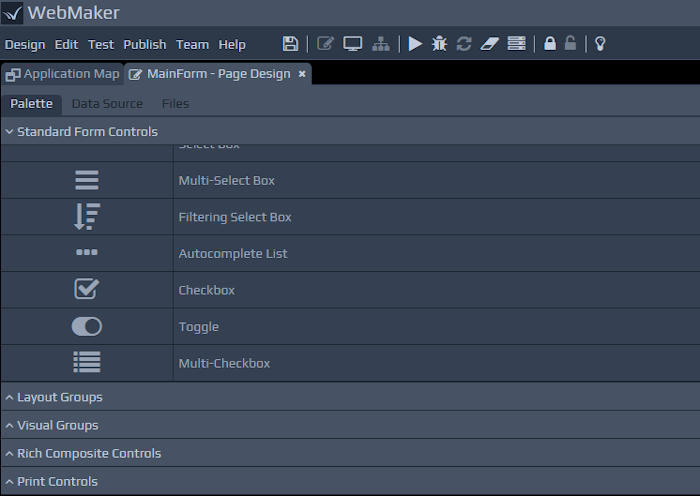Viewport: 700px width, 496px height.
Task: Select the Checkbox control icon
Action: (x=87, y=289)
